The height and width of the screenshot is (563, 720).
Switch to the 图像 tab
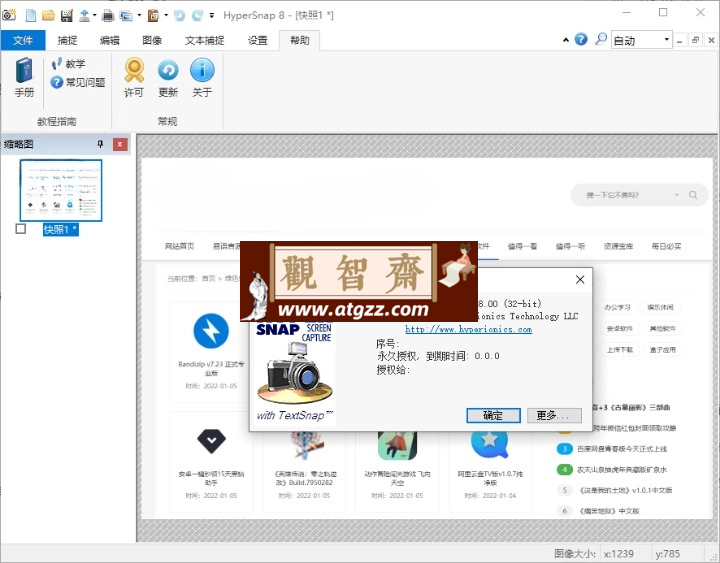tap(152, 40)
